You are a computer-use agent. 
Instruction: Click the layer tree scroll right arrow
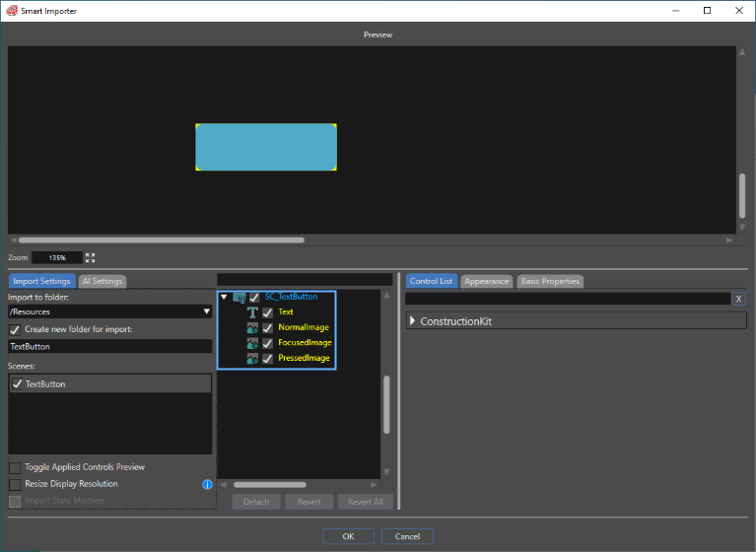(374, 485)
